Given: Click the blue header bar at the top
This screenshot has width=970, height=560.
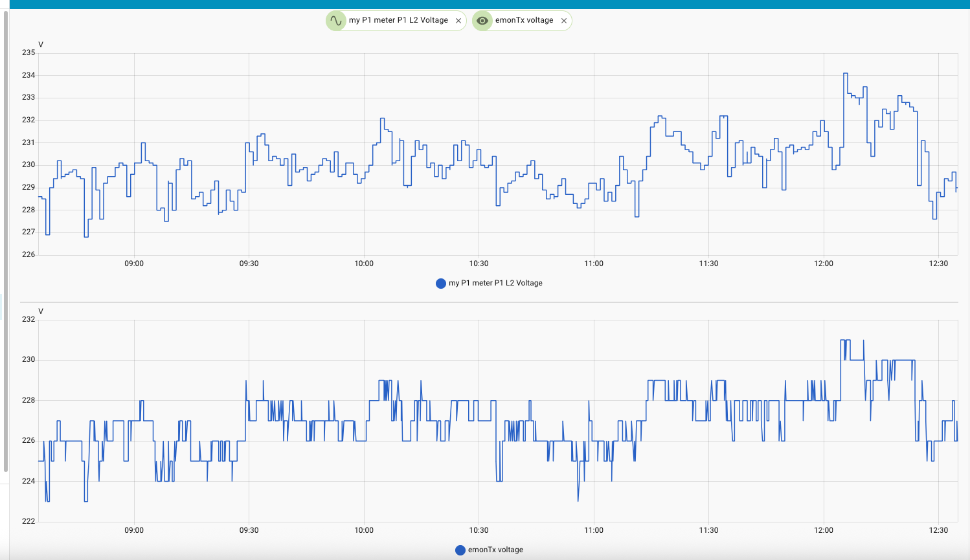Looking at the screenshot, I should tap(485, 4).
